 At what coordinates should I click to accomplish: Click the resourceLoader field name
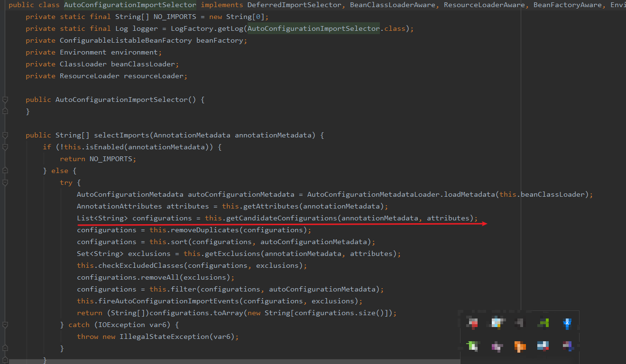[154, 76]
